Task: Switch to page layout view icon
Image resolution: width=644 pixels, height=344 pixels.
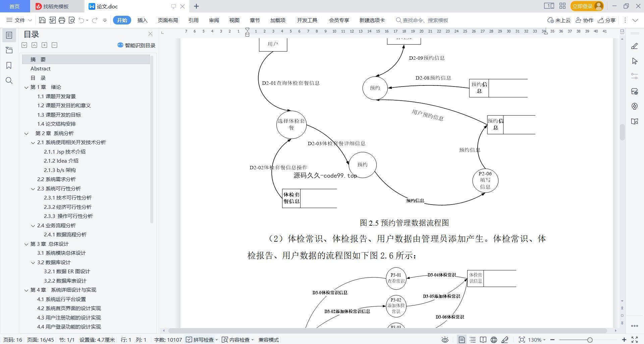Action: [x=462, y=340]
